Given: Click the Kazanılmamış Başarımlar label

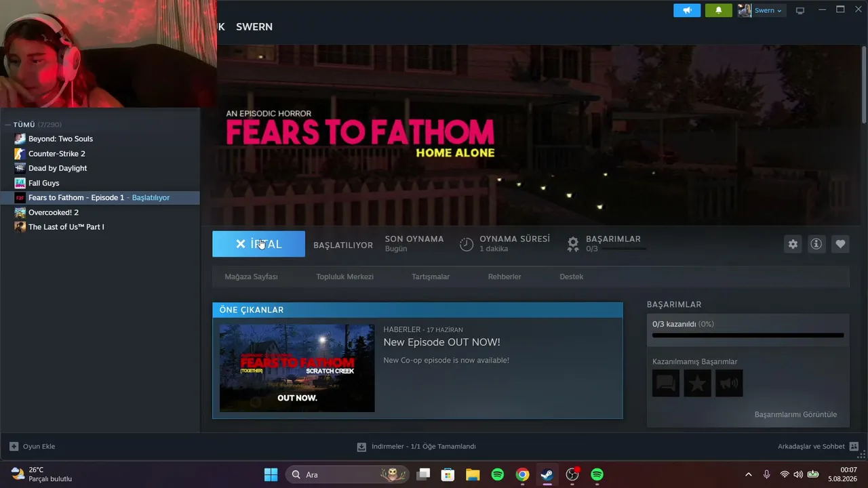Looking at the screenshot, I should pyautogui.click(x=694, y=362).
